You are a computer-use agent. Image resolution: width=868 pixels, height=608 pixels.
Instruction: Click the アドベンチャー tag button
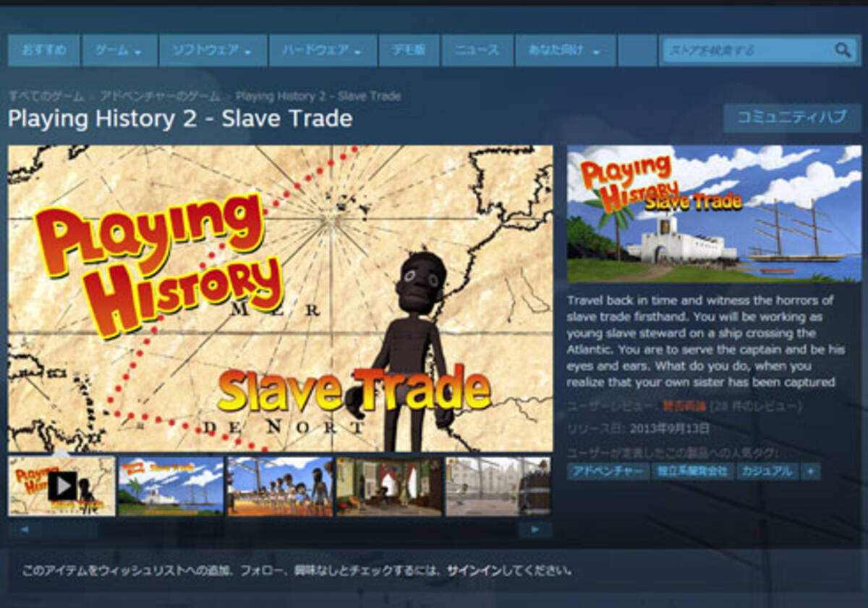(608, 471)
